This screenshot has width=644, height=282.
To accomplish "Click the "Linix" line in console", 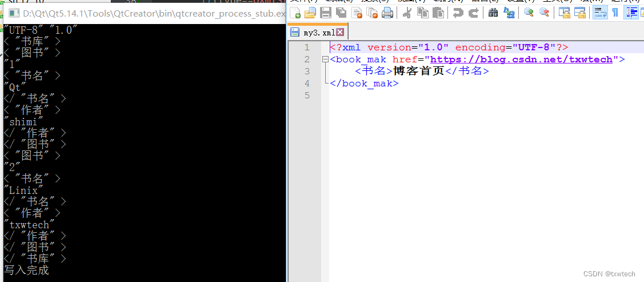I will tap(23, 190).
